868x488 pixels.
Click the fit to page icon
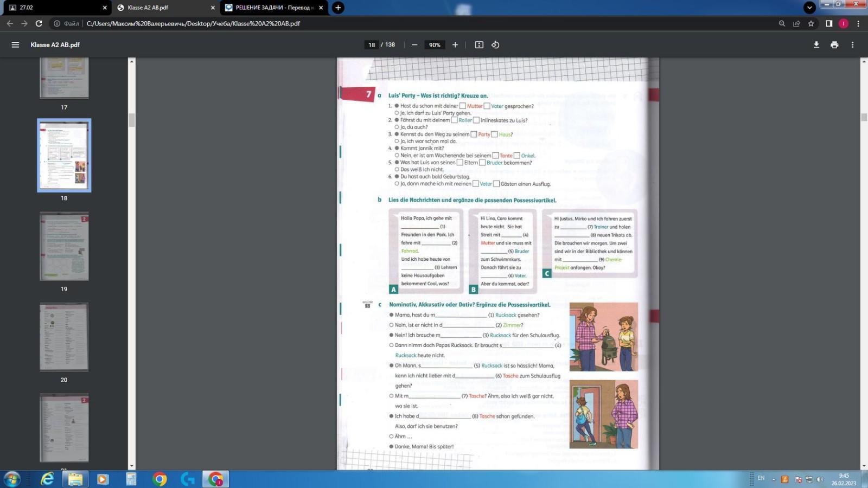479,45
